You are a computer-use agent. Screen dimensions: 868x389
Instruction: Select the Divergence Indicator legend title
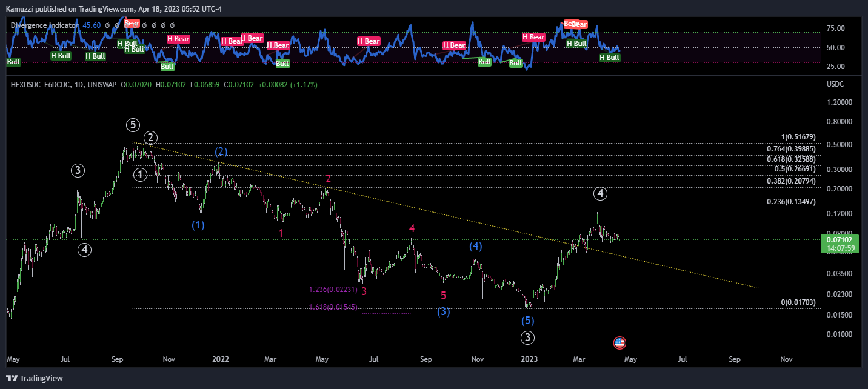click(x=45, y=25)
